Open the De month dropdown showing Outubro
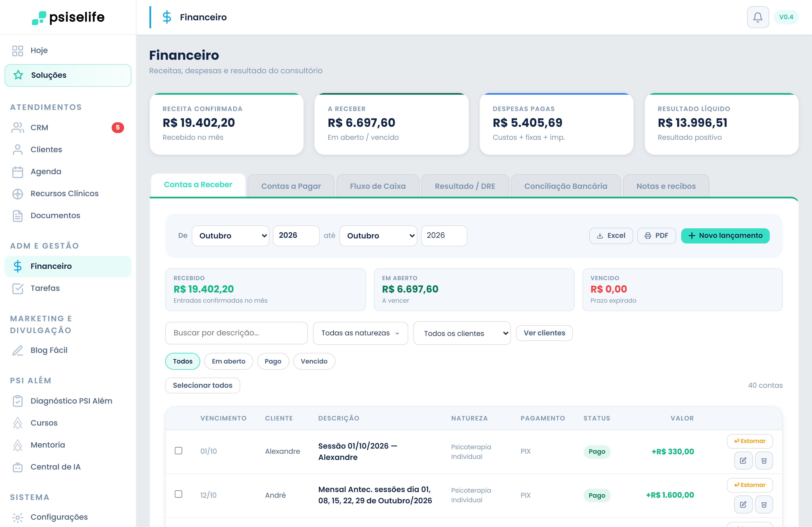The height and width of the screenshot is (527, 812). (230, 236)
